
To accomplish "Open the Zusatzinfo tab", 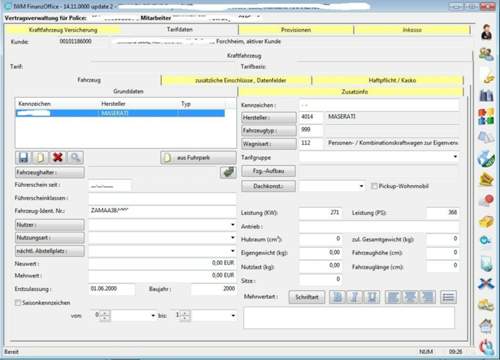I will click(x=350, y=92).
